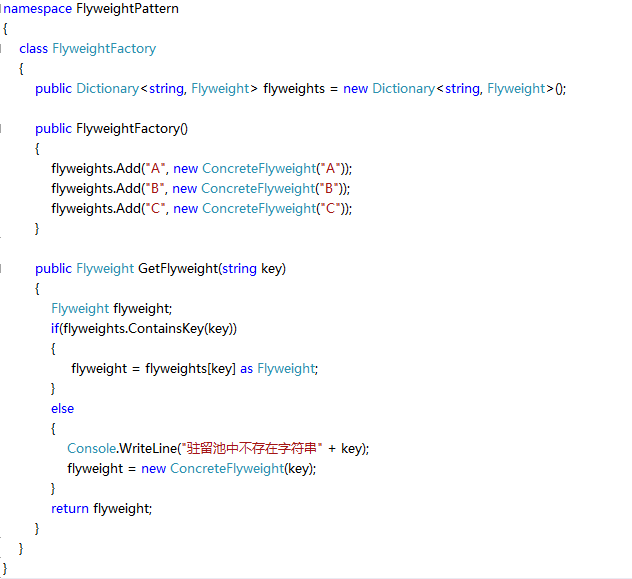
Task: Click ConcreteFlyweight("A") constructor call
Action: 275,168
